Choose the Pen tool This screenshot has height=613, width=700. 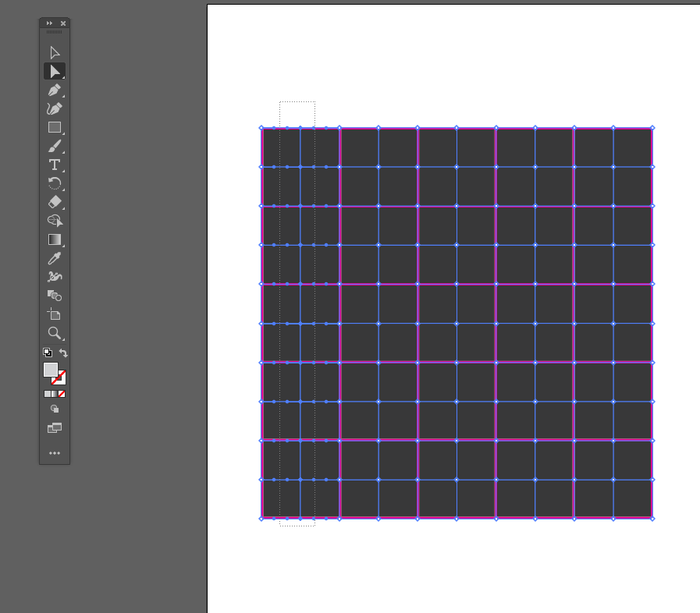[55, 90]
